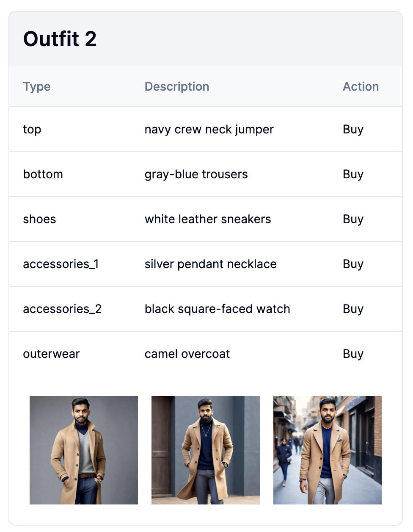Open the street scene outfit photo
413x532 pixels.
(328, 450)
